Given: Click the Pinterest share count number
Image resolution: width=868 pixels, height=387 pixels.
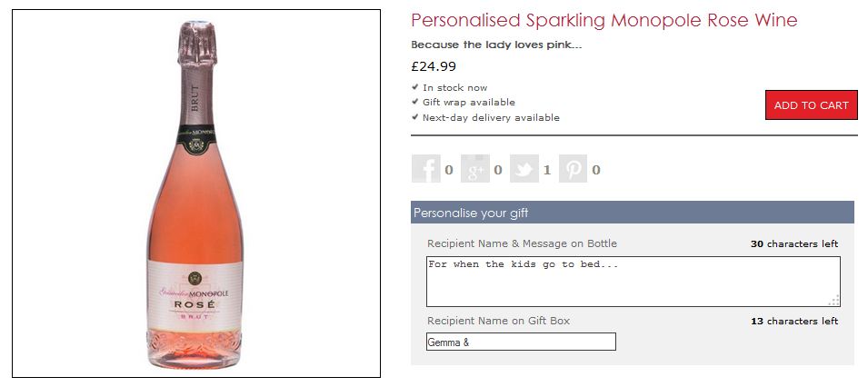Looking at the screenshot, I should click(x=596, y=170).
